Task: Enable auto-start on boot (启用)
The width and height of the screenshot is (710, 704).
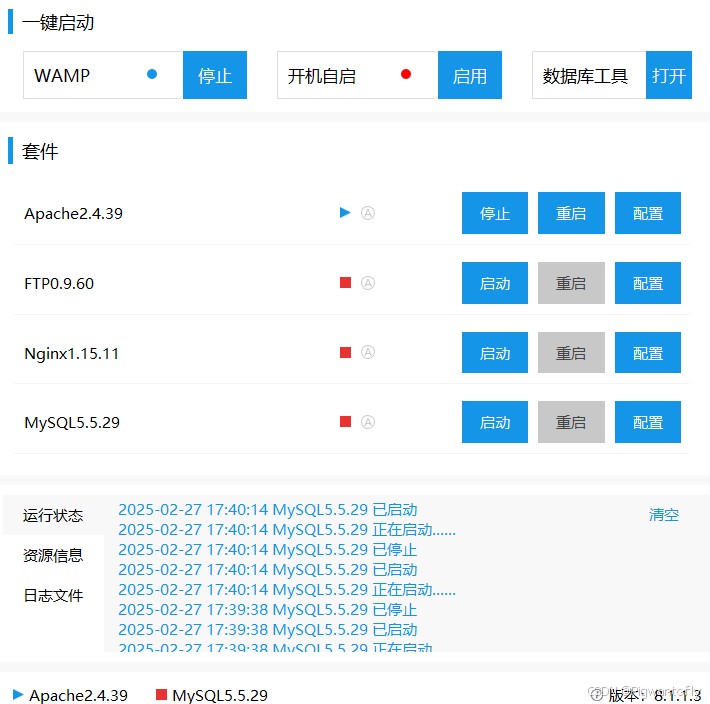Action: pos(470,75)
